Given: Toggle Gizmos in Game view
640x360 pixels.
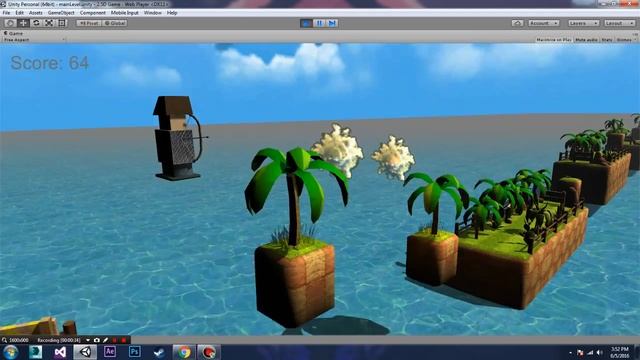Looking at the screenshot, I should tap(626, 40).
